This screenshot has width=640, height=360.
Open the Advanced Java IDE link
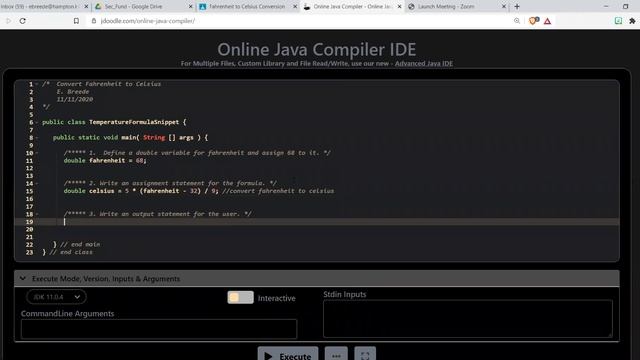(424, 64)
